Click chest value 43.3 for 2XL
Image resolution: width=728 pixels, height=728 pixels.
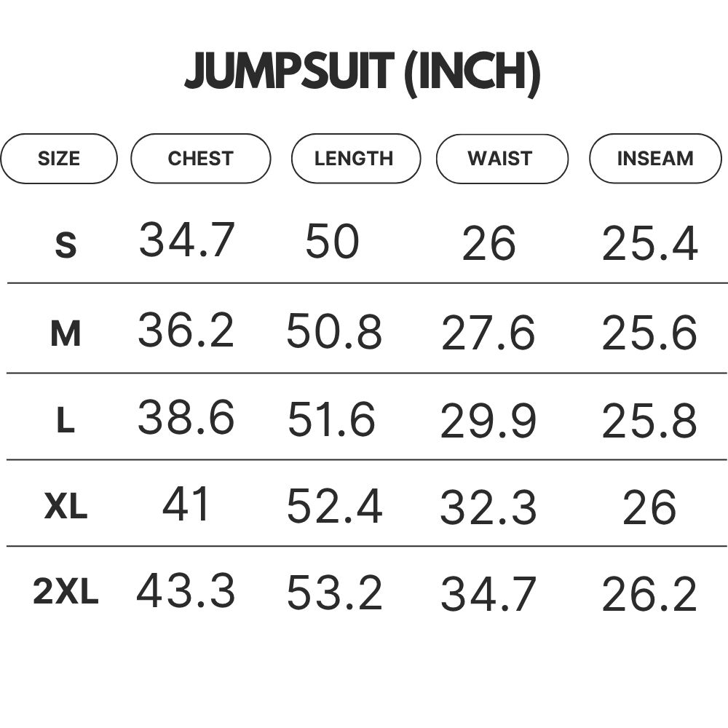click(x=186, y=590)
